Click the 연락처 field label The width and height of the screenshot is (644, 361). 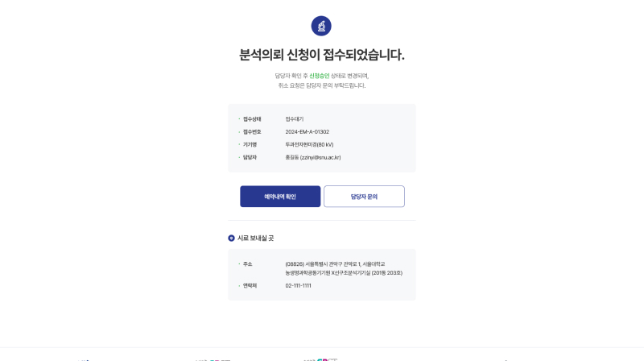tap(250, 286)
